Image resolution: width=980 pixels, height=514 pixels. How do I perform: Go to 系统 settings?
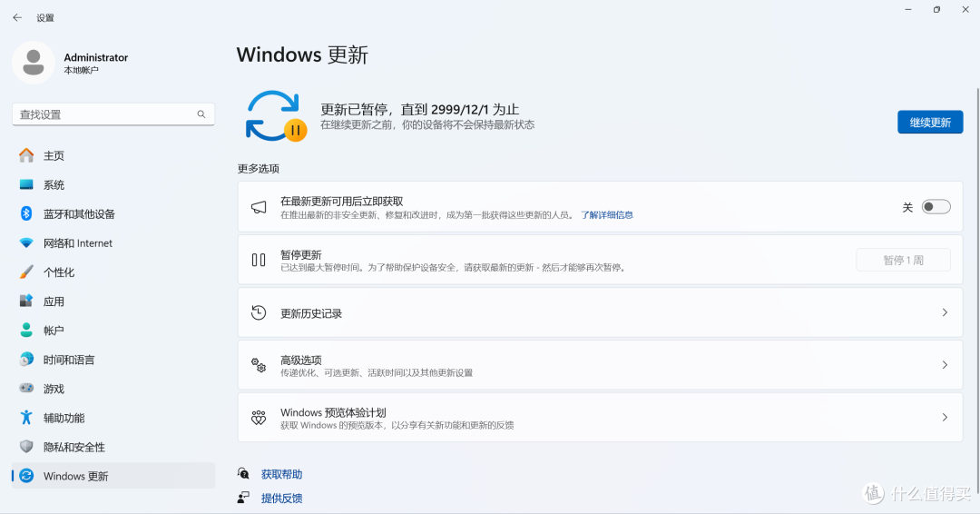pos(113,184)
